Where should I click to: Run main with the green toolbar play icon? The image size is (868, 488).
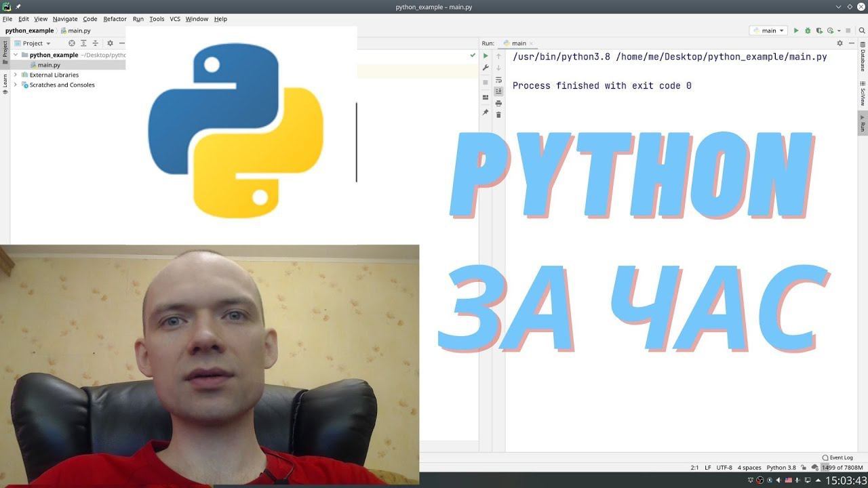click(x=796, y=30)
